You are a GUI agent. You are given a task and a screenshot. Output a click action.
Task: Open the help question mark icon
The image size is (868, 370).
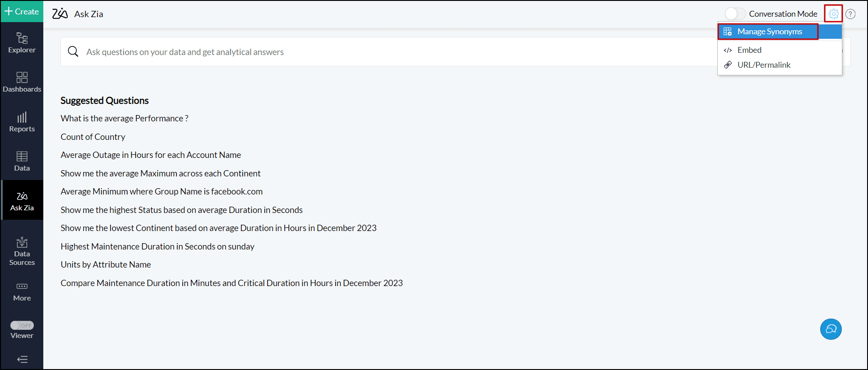(850, 14)
